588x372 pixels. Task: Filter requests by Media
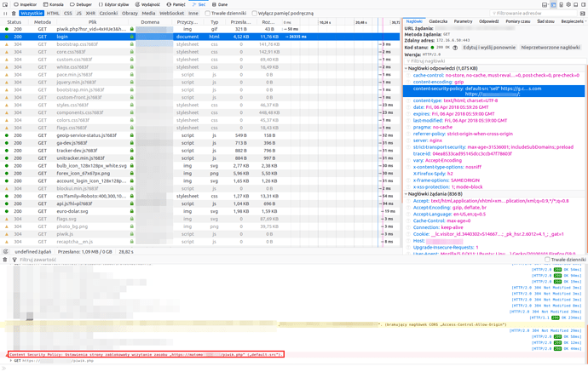(x=148, y=13)
